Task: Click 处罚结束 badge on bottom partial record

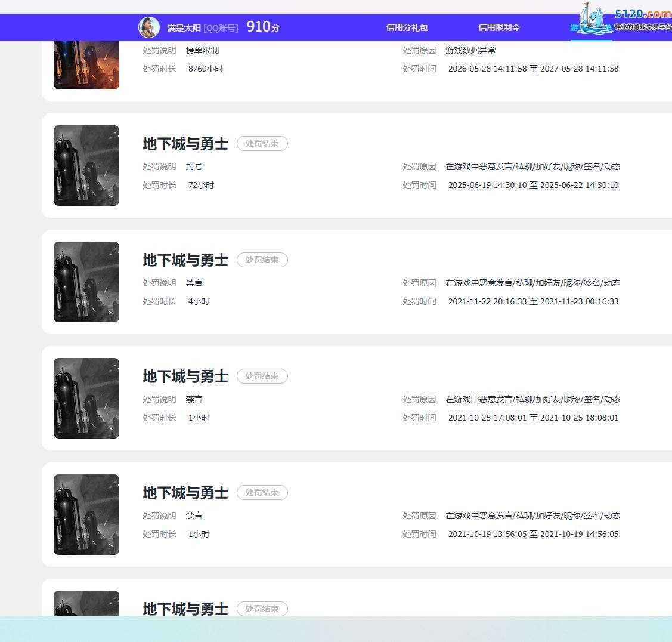Action: click(262, 609)
